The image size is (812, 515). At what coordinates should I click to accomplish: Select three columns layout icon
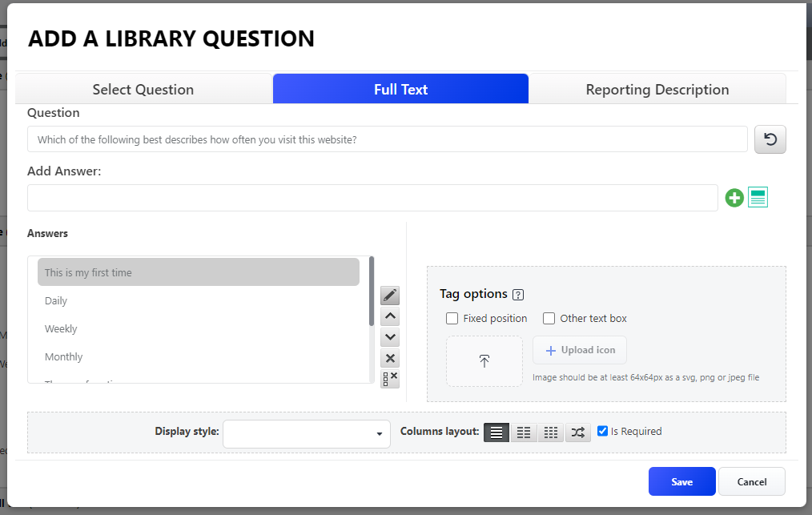(x=551, y=433)
